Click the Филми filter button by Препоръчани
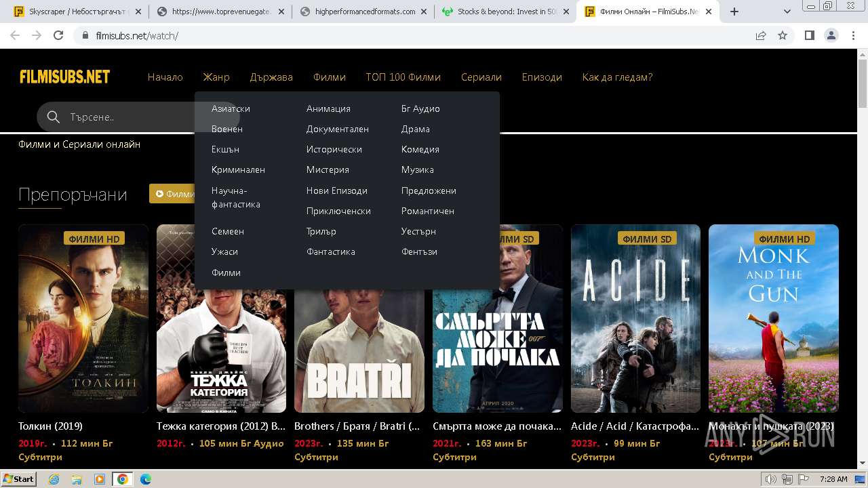 point(173,194)
